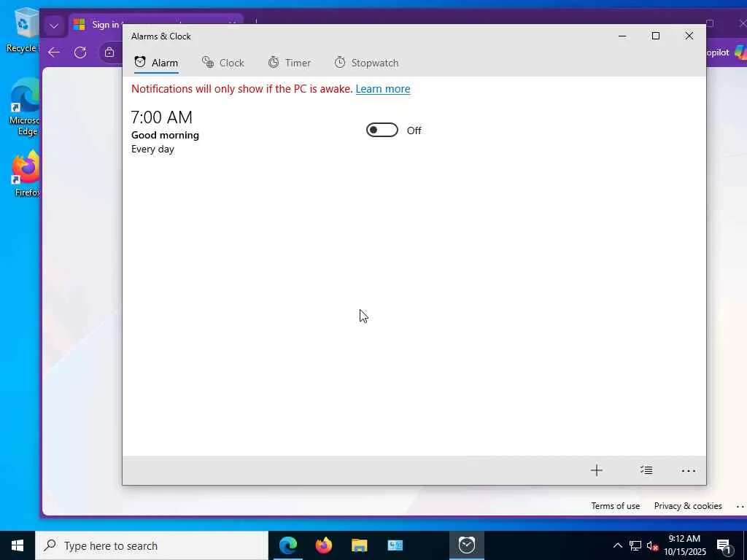Open Edge from the taskbar

[x=287, y=545]
